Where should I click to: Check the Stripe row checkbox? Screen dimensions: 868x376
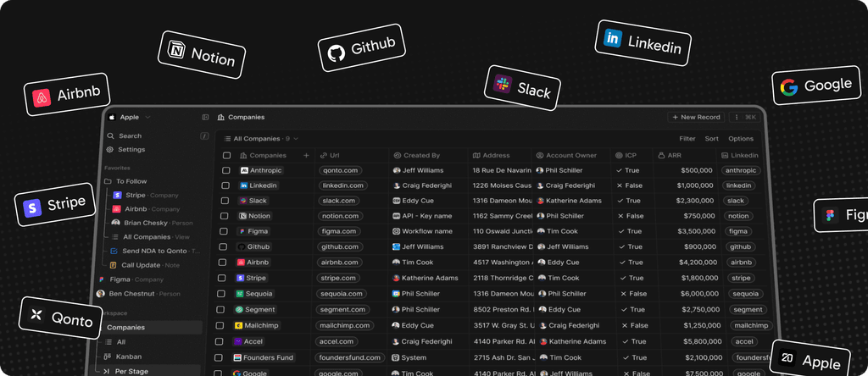click(222, 278)
